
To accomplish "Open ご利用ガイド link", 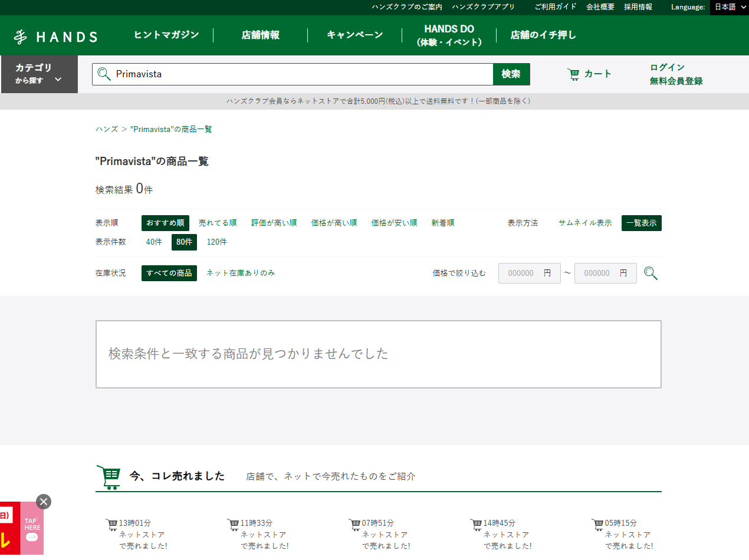I will 556,7.
